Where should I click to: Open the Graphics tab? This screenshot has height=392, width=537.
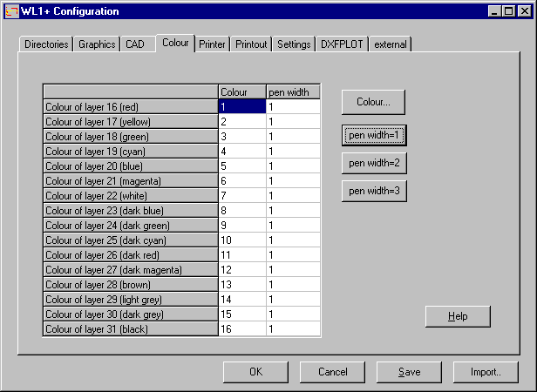(97, 44)
